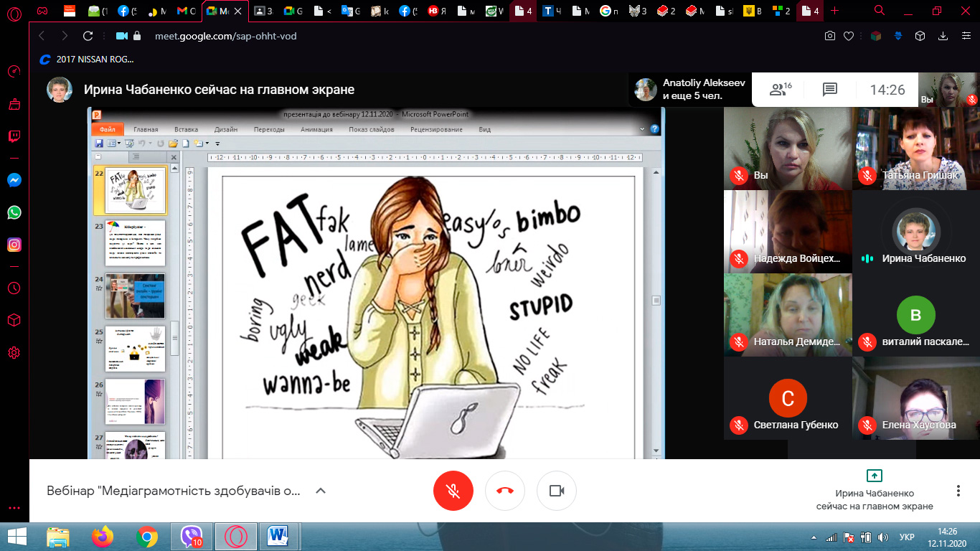Select slide 24 thumbnail
The height and width of the screenshot is (551, 980).
point(136,296)
